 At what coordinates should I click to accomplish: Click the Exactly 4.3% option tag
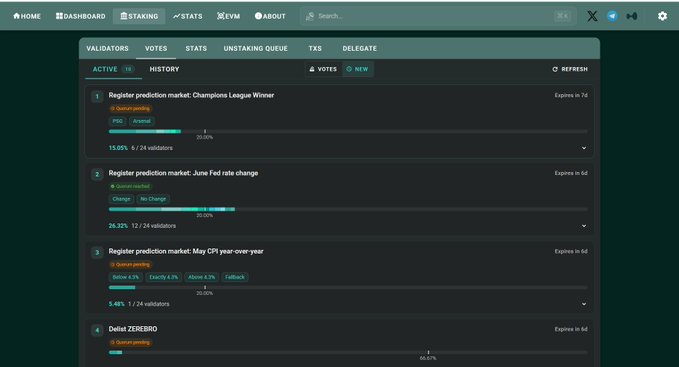(163, 277)
